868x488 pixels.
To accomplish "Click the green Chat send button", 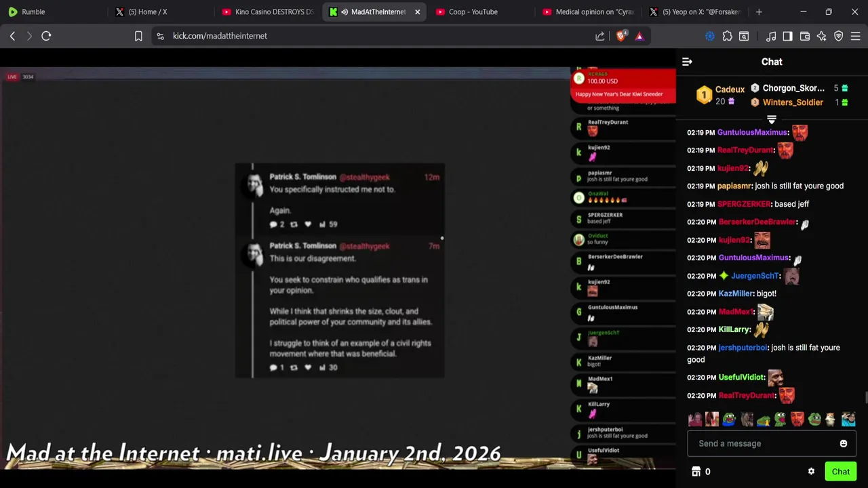I will [x=840, y=472].
